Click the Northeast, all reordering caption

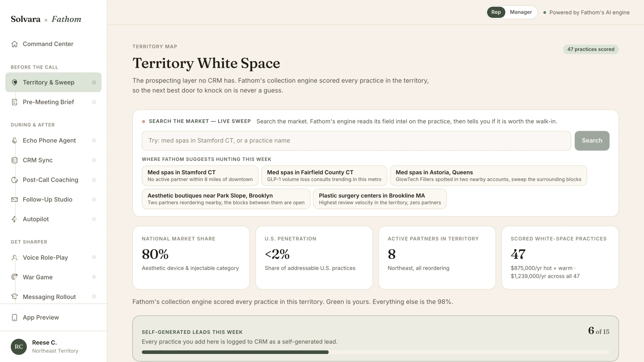point(418,268)
